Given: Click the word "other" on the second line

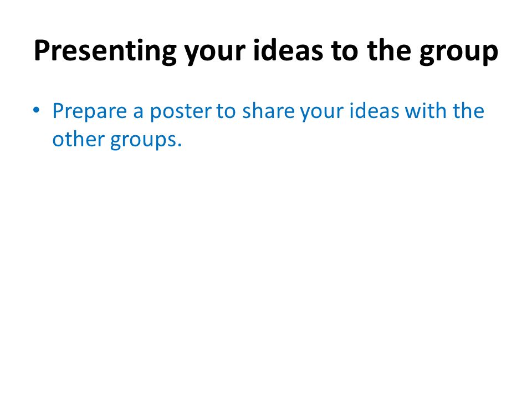Looking at the screenshot, I should click(78, 139).
